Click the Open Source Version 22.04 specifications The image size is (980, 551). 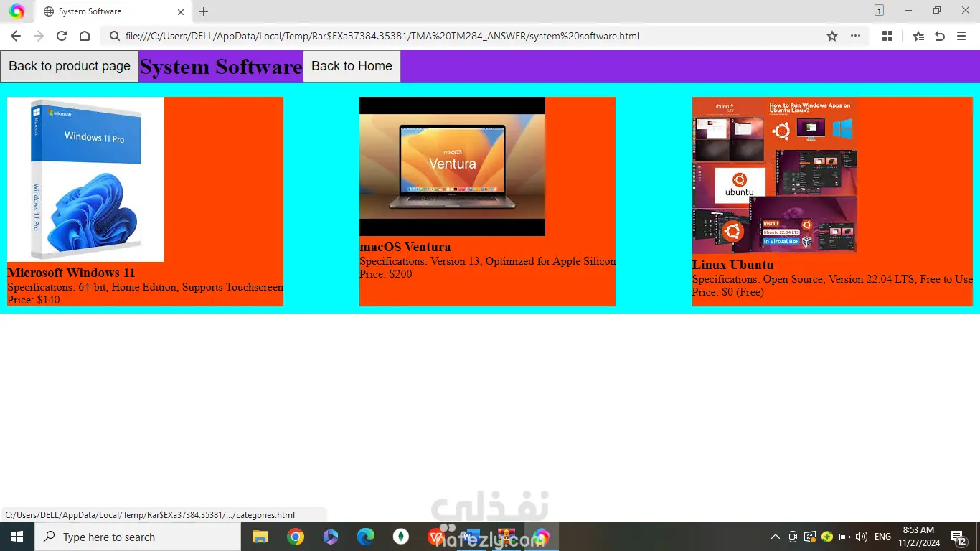(x=832, y=279)
